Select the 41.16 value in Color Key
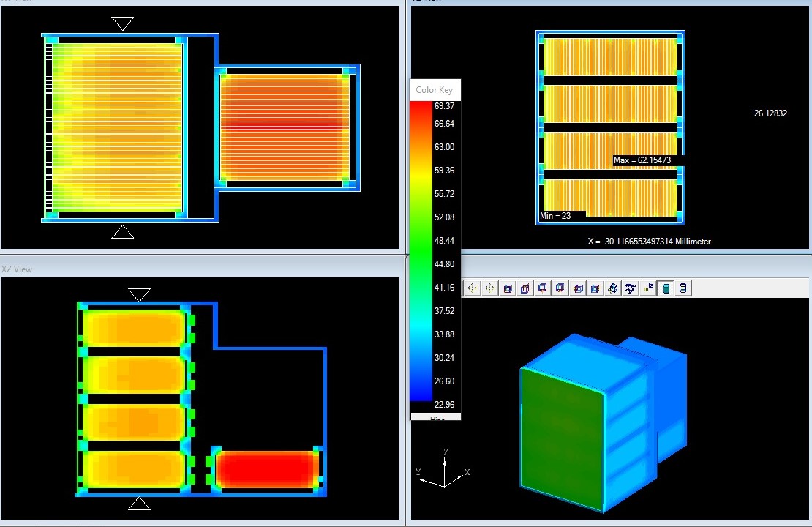The height and width of the screenshot is (527, 812). 444,287
